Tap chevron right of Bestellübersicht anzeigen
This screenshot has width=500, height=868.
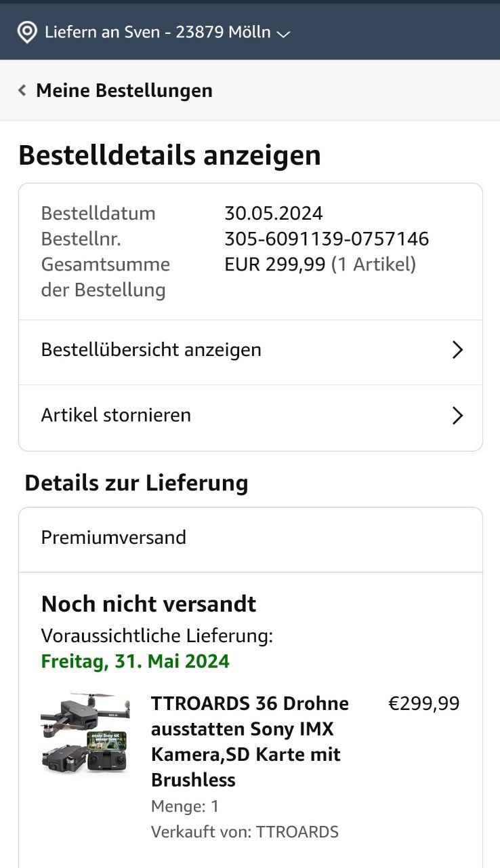click(x=457, y=350)
